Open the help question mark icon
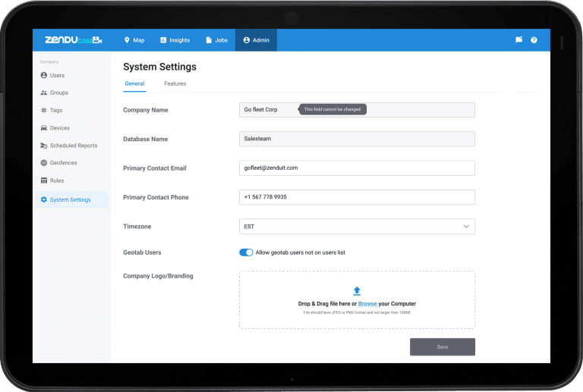The image size is (583, 392). pos(534,40)
